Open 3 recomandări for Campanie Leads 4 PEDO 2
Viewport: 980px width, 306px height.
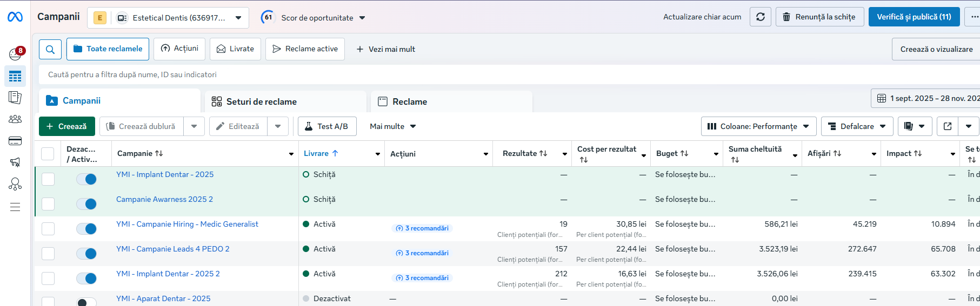(422, 253)
